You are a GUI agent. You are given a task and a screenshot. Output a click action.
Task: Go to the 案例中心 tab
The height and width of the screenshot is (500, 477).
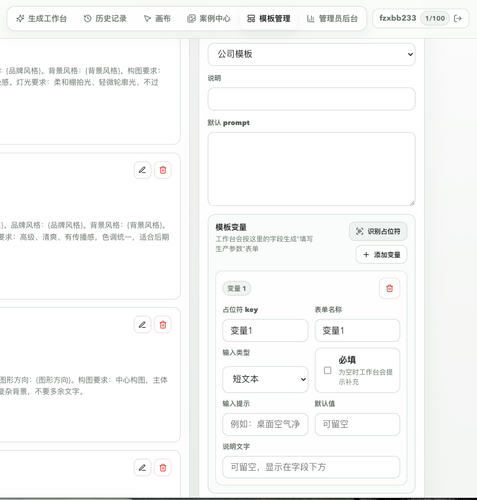(x=209, y=19)
